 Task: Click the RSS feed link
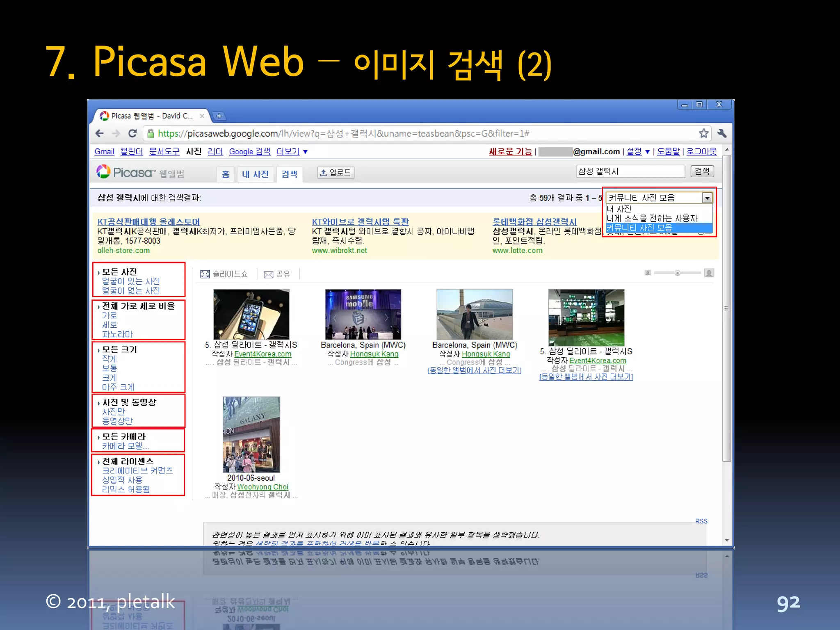click(x=701, y=521)
